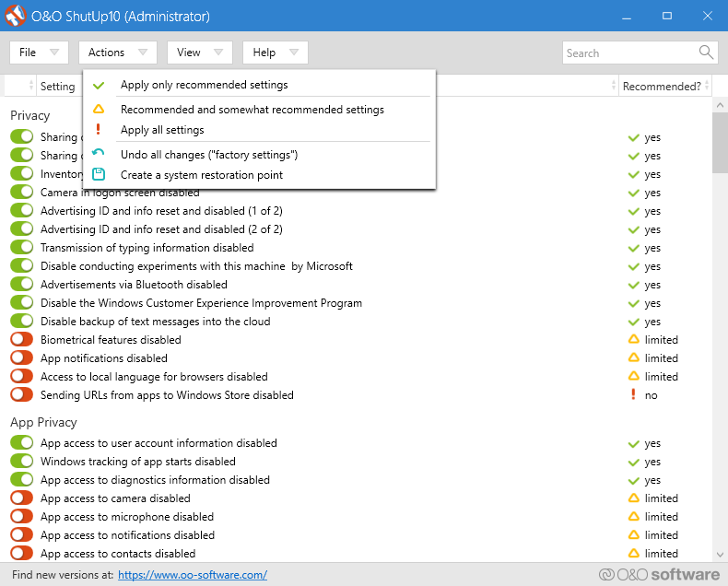The height and width of the screenshot is (586, 728).
Task: Open the Help dropdown menu
Action: click(x=275, y=53)
